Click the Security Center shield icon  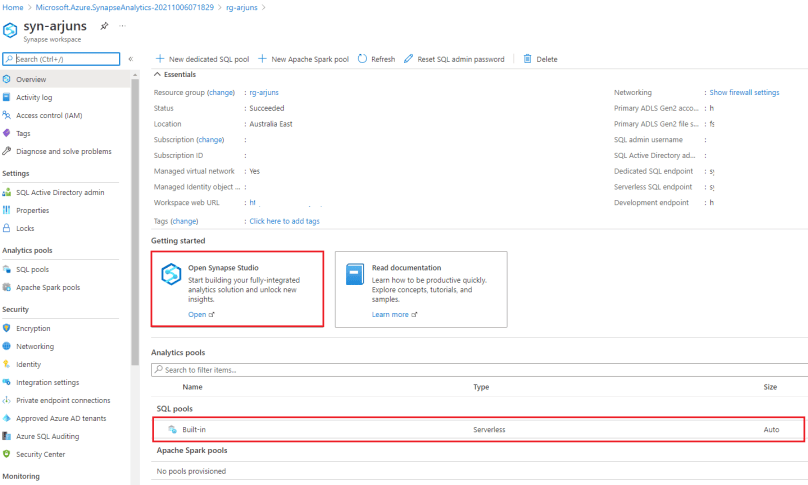[x=6, y=454]
